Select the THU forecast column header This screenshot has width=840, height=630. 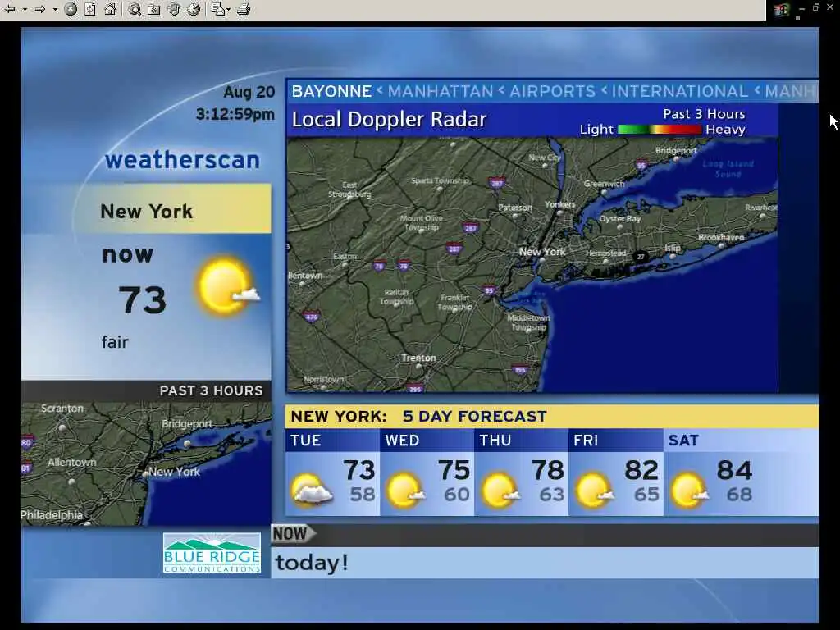click(521, 441)
